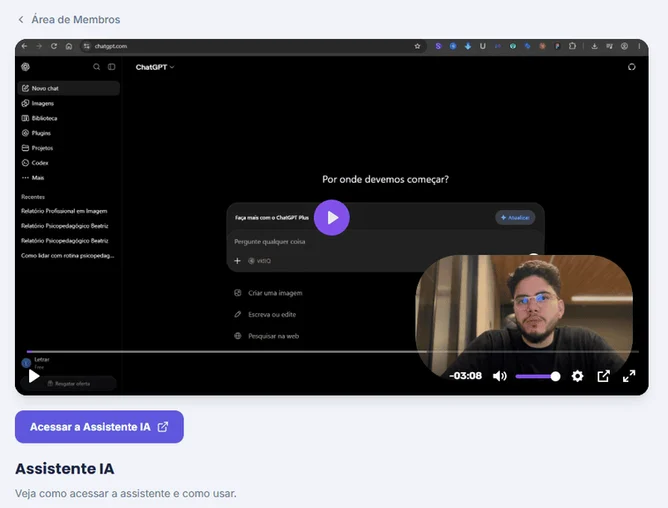Click the presenter webcam overlay

pyautogui.click(x=524, y=316)
